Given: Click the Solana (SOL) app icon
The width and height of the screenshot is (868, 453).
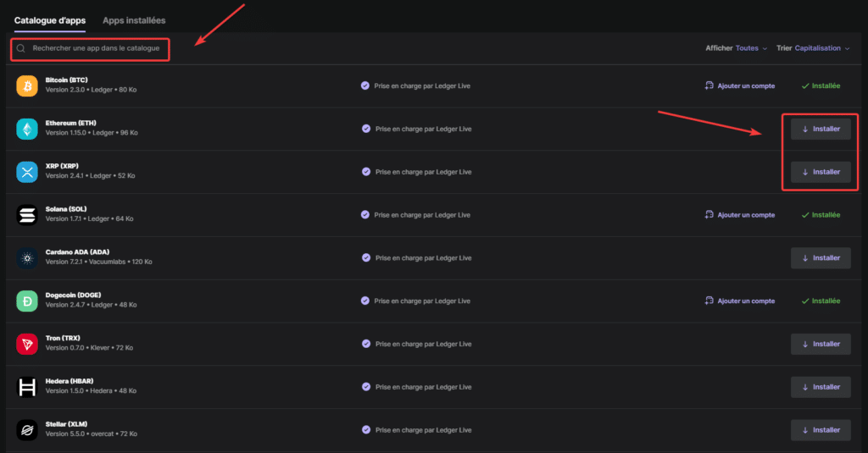Looking at the screenshot, I should pyautogui.click(x=27, y=215).
